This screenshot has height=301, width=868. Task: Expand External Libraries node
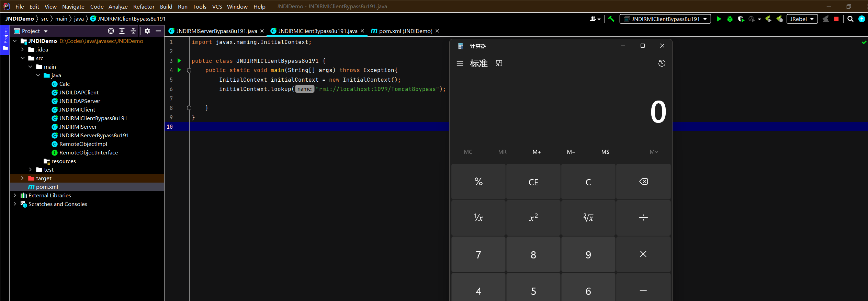(x=15, y=195)
